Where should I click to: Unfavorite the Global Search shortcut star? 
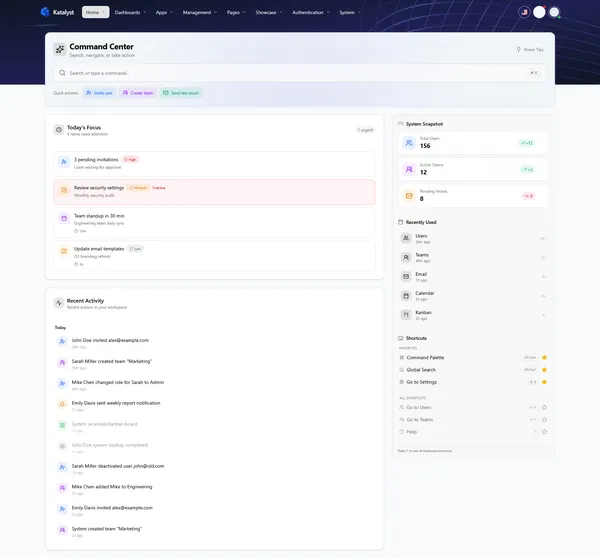(544, 370)
